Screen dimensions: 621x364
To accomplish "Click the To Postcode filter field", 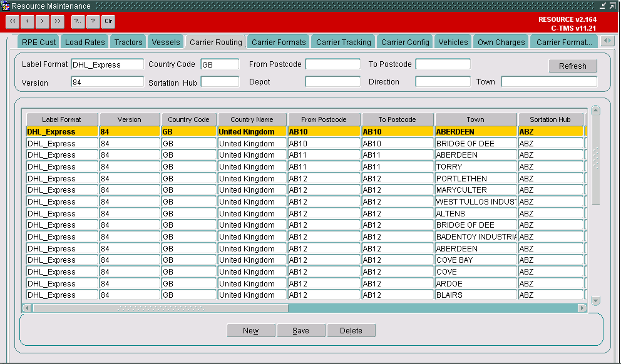I will [443, 64].
